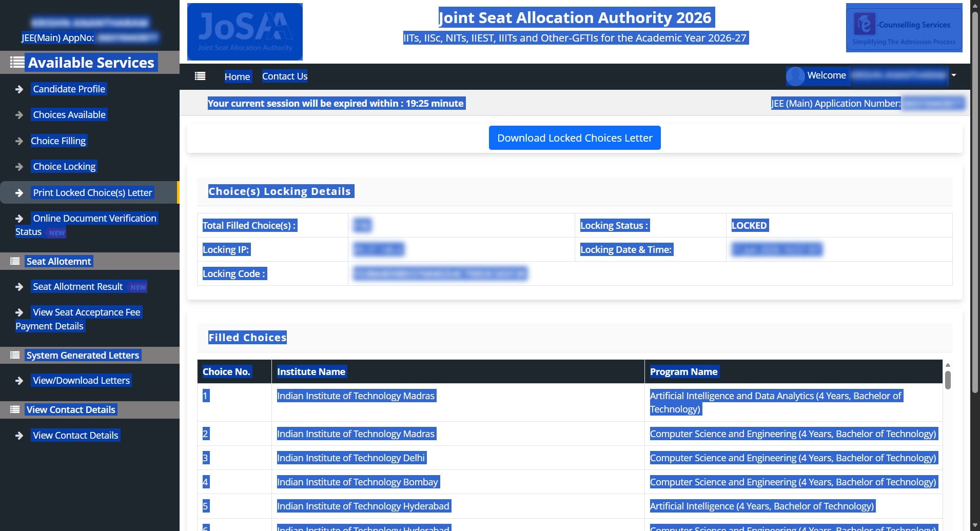Download the Locked Choices Letter
The height and width of the screenshot is (531, 980).
point(575,137)
